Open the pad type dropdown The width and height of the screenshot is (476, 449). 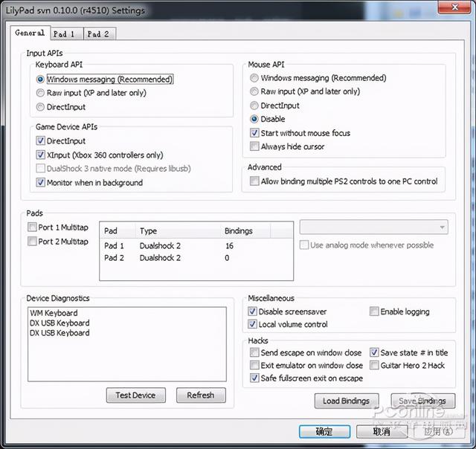pos(373,227)
